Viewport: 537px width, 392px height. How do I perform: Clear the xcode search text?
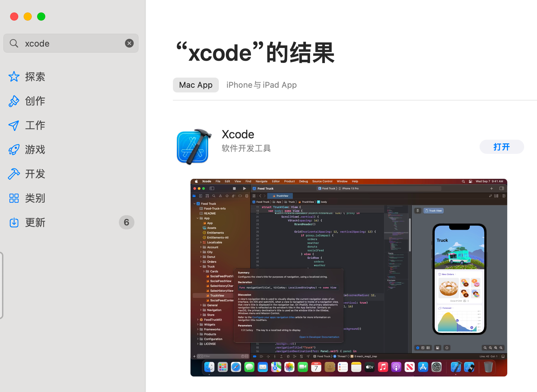[129, 43]
